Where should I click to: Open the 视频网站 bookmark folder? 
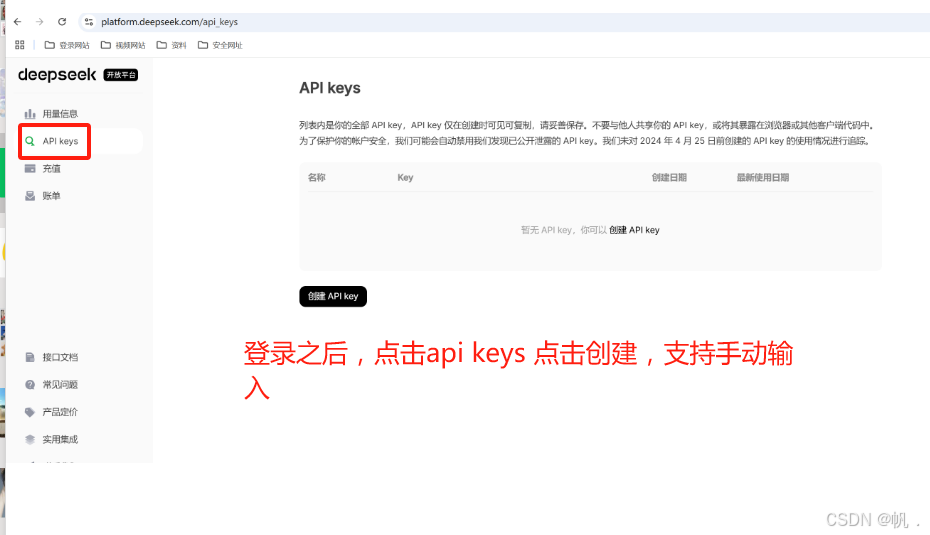pyautogui.click(x=123, y=45)
